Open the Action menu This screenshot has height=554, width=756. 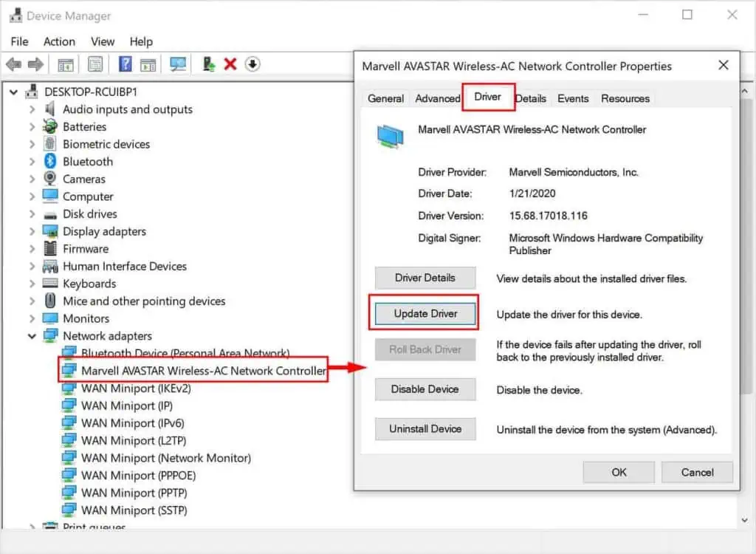[x=58, y=41]
